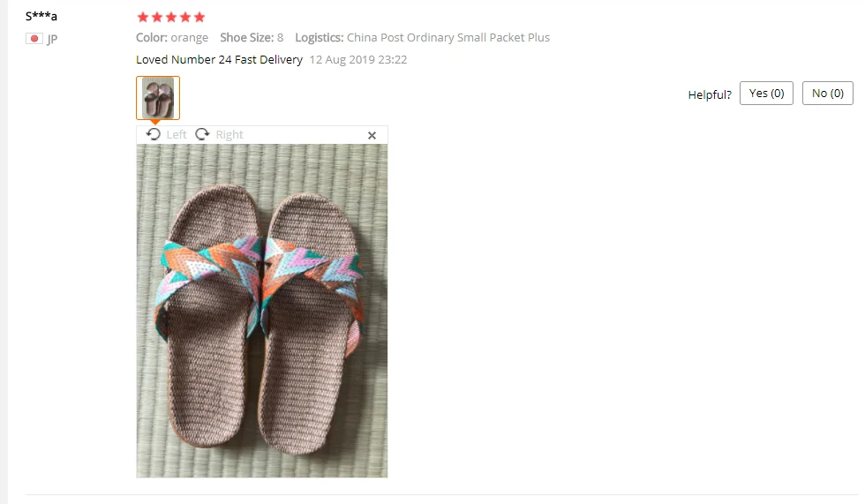Click the third red rating star
This screenshot has width=865, height=504.
point(171,17)
